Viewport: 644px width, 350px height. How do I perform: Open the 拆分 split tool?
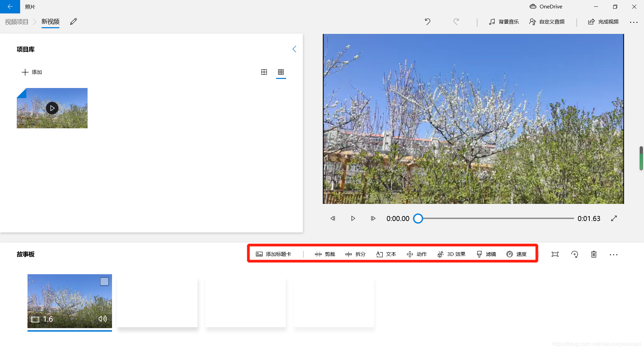coord(355,254)
